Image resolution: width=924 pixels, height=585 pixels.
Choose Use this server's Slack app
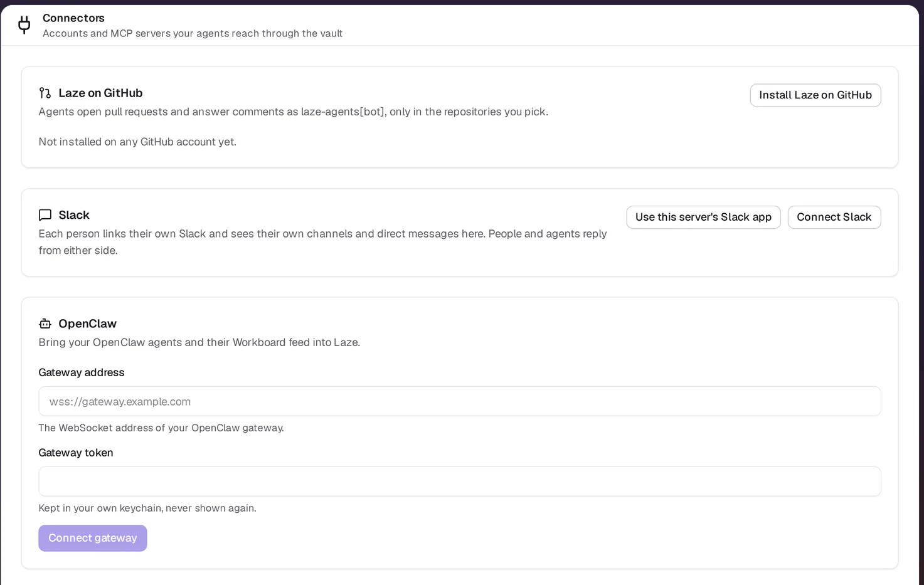coord(703,217)
